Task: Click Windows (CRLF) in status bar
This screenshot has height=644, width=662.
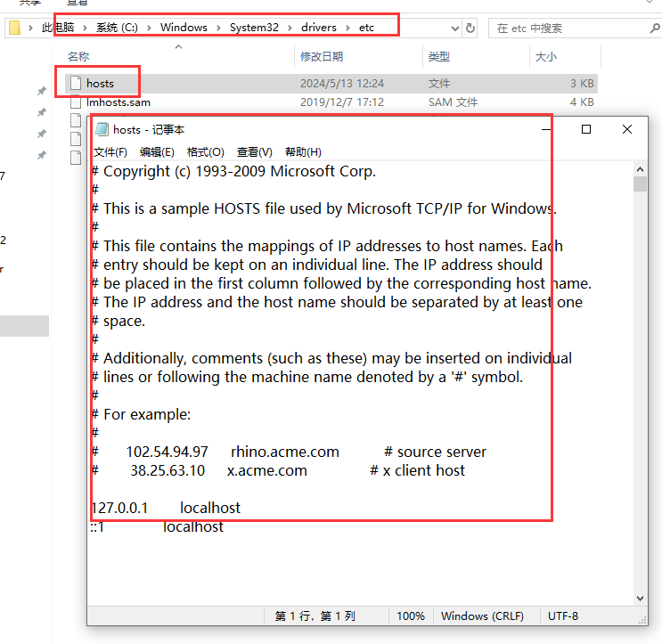Action: pyautogui.click(x=482, y=616)
